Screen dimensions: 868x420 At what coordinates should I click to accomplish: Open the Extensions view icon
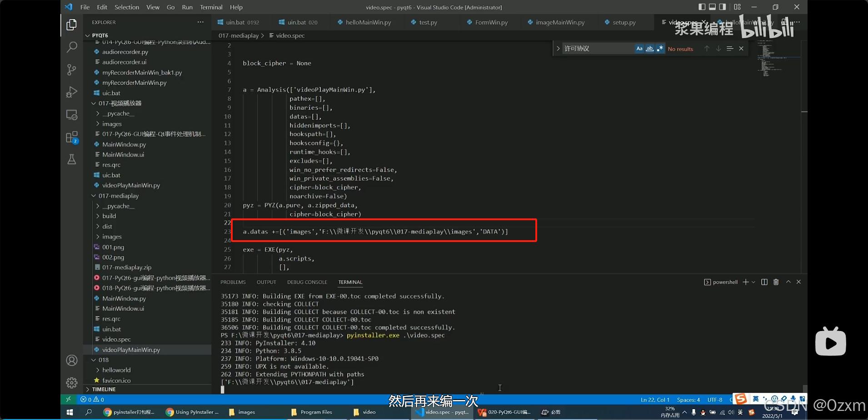coord(72,137)
